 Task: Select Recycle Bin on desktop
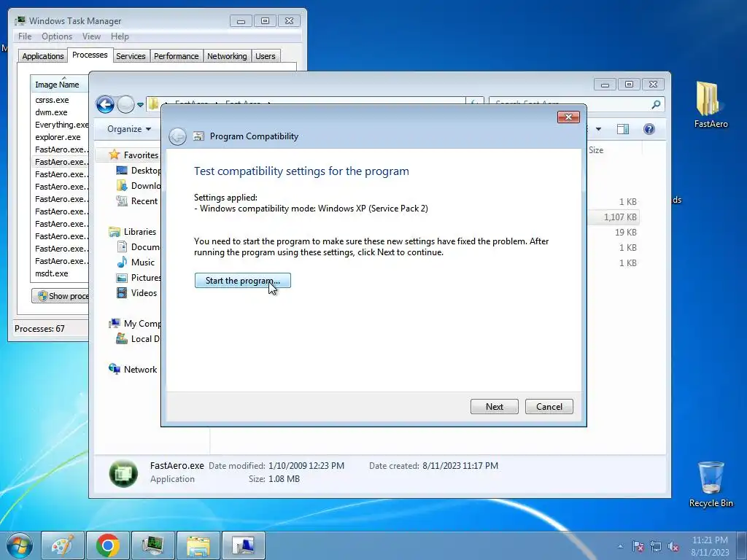(x=711, y=484)
